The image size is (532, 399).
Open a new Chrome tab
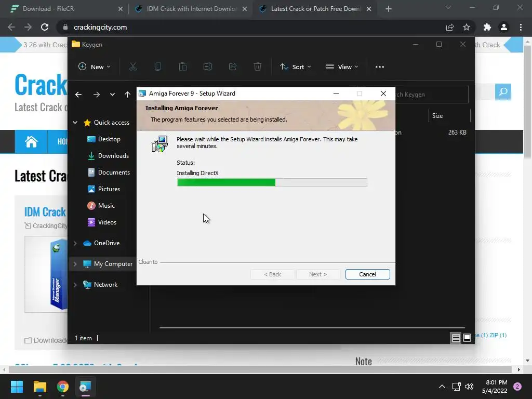pyautogui.click(x=389, y=9)
